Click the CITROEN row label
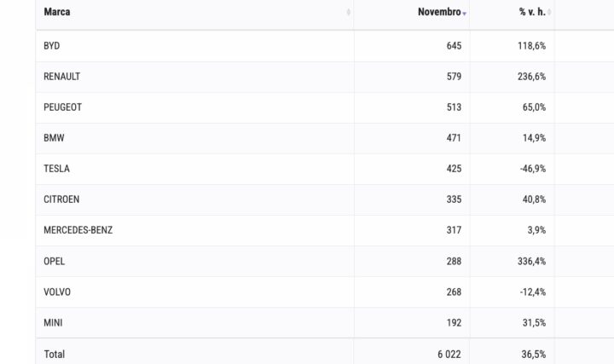614x364 pixels. click(61, 199)
